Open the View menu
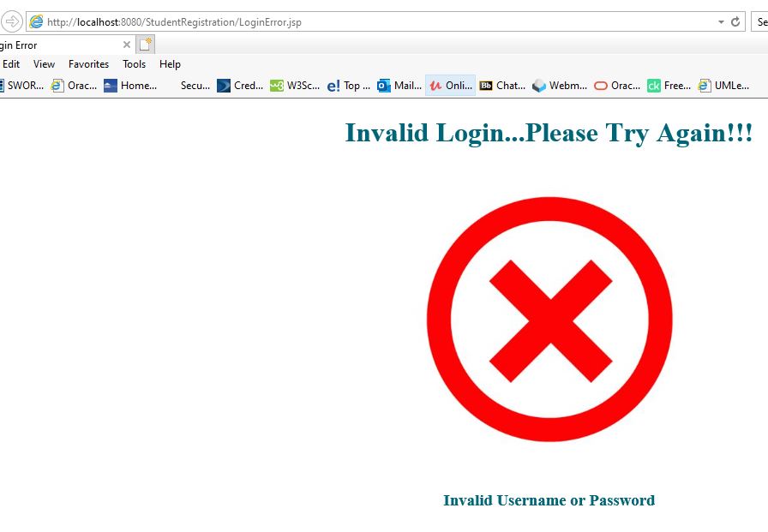 tap(44, 63)
